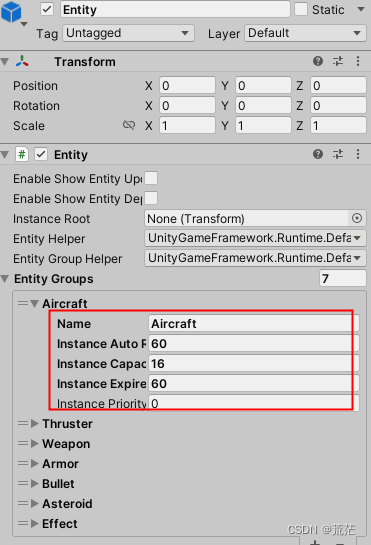Collapse the Aircraft group element
This screenshot has height=545, width=371.
pyautogui.click(x=34, y=304)
